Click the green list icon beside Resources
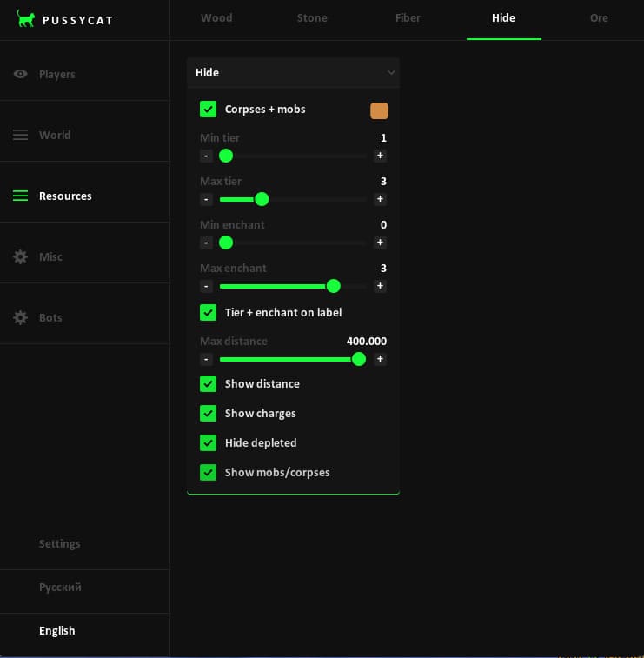This screenshot has width=644, height=658. (x=20, y=196)
